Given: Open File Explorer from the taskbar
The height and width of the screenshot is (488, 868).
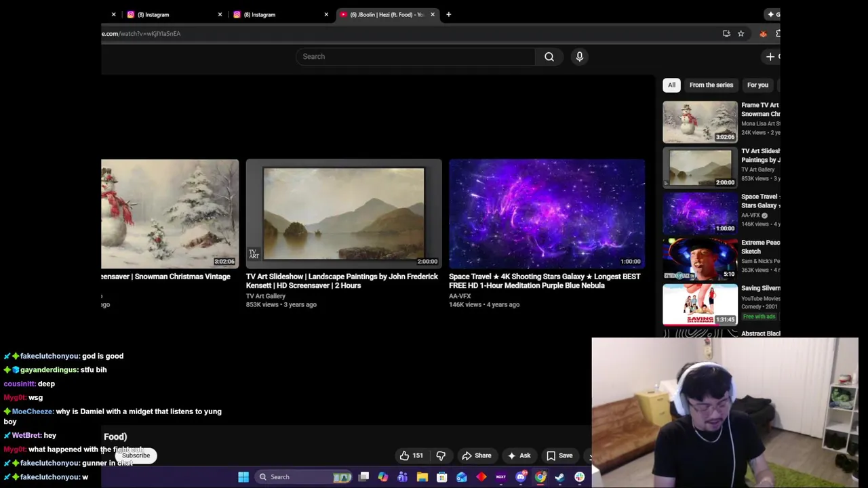Looking at the screenshot, I should click(422, 477).
